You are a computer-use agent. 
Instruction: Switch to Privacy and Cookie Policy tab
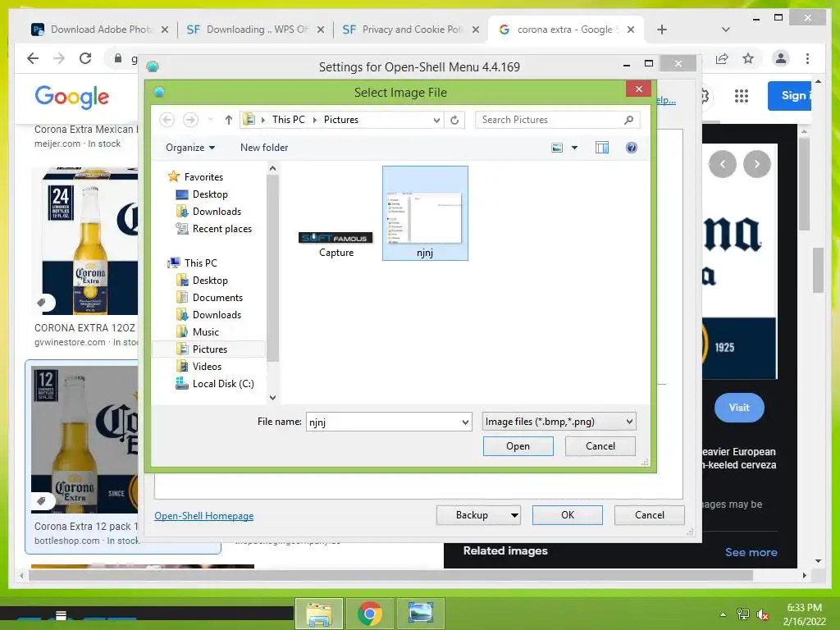[x=410, y=30]
